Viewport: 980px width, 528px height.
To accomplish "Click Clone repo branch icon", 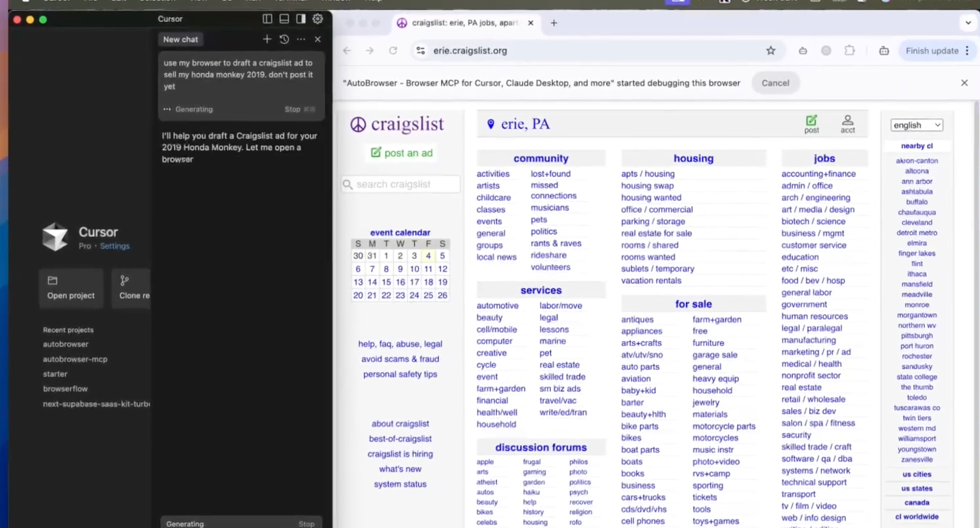I will tap(124, 280).
